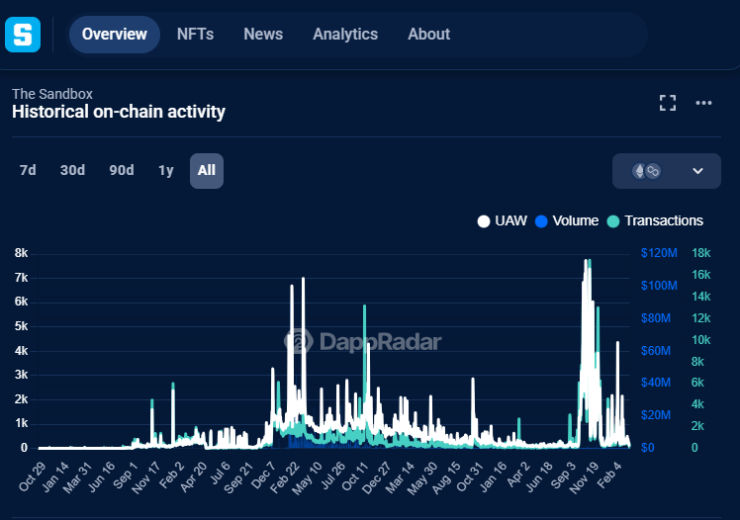Screen dimensions: 740x520
Task: Click the Jun 18 date label
Action: pyautogui.click(x=539, y=477)
